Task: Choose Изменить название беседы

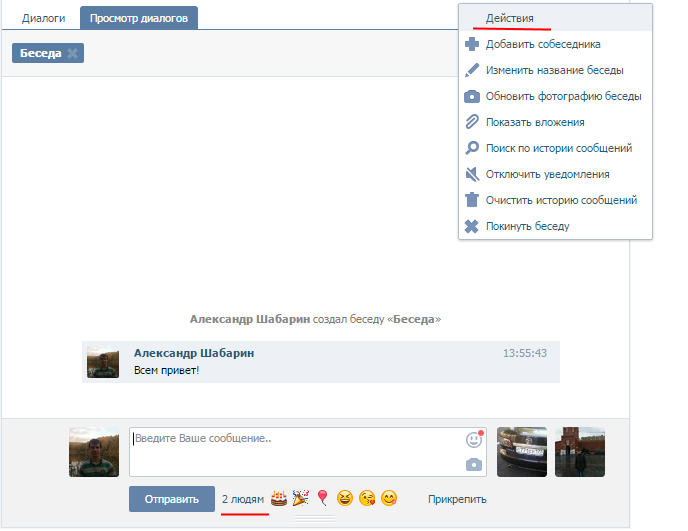Action: tap(554, 70)
